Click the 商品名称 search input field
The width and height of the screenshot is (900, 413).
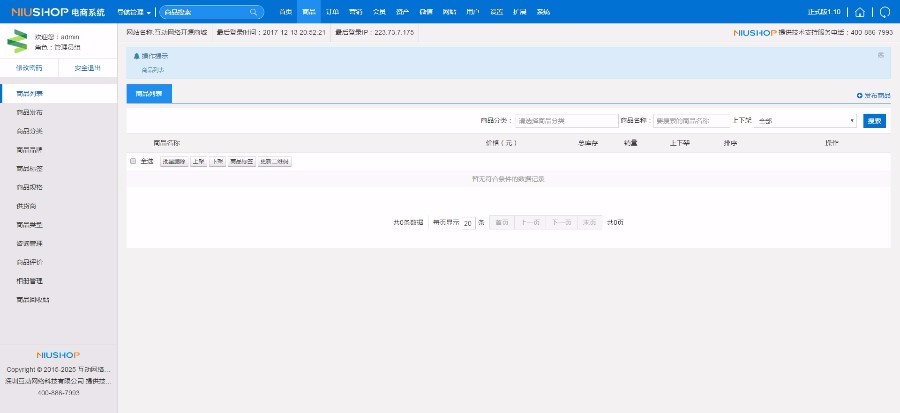point(692,121)
